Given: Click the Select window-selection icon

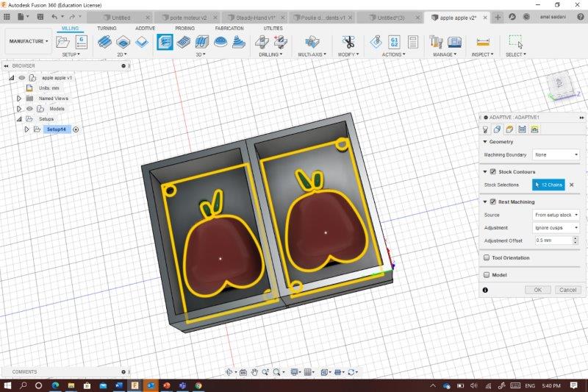Looking at the screenshot, I should click(516, 42).
